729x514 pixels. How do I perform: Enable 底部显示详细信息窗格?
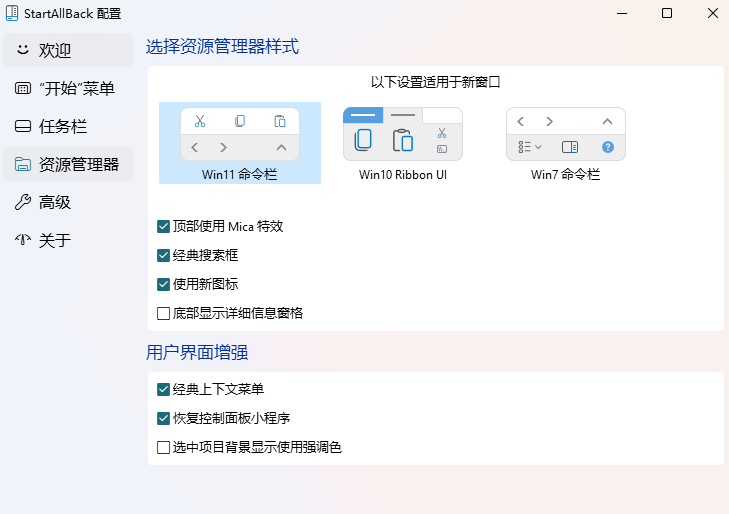tap(164, 313)
